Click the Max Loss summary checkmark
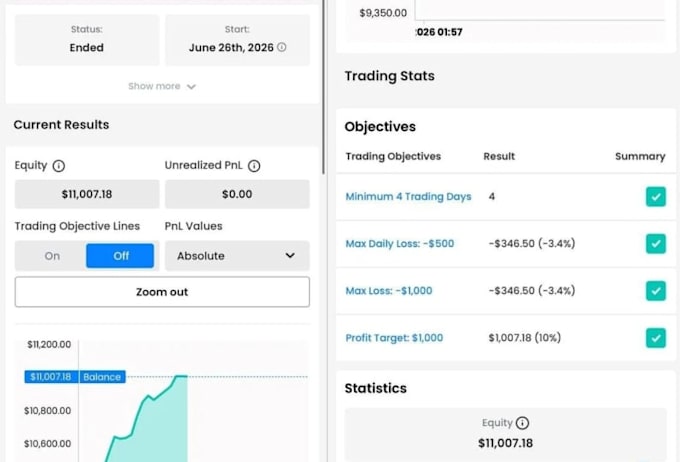The image size is (680, 462). 656,291
